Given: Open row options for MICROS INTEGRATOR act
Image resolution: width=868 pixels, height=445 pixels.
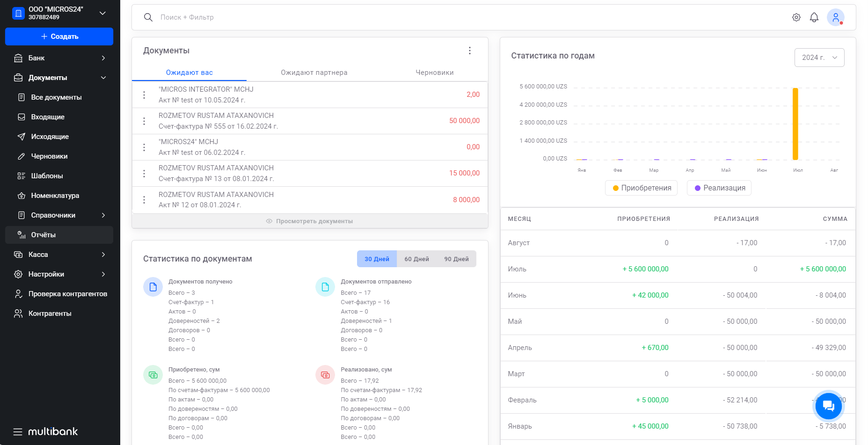Looking at the screenshot, I should tap(144, 95).
